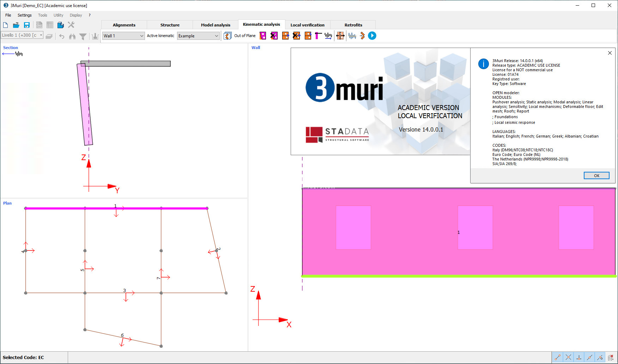Click the magnet with red X snap icon
The image size is (618, 364).
(x=611, y=357)
